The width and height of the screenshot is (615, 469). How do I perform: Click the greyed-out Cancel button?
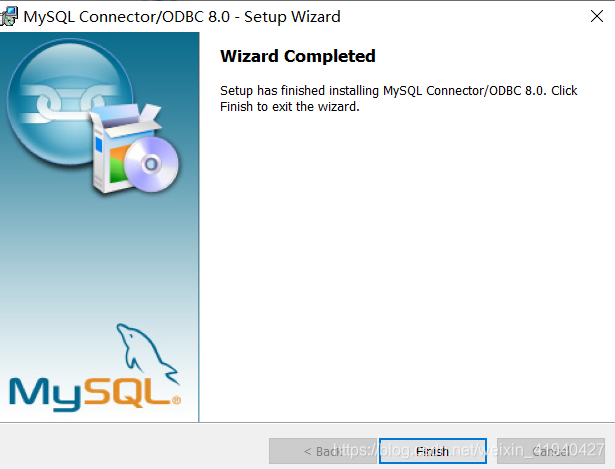[551, 451]
